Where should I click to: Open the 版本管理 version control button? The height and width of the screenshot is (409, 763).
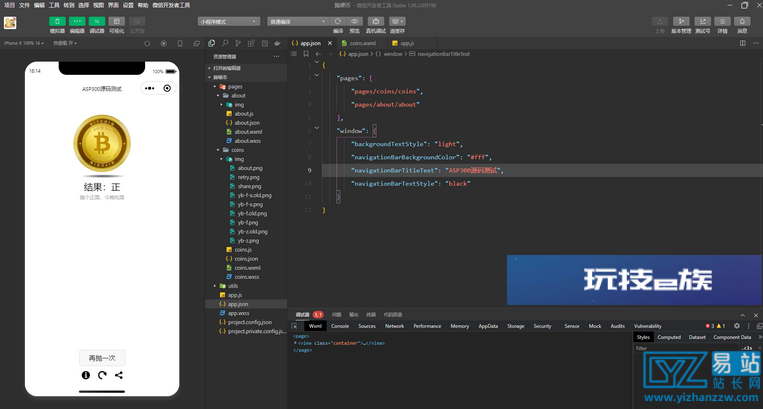tap(681, 21)
